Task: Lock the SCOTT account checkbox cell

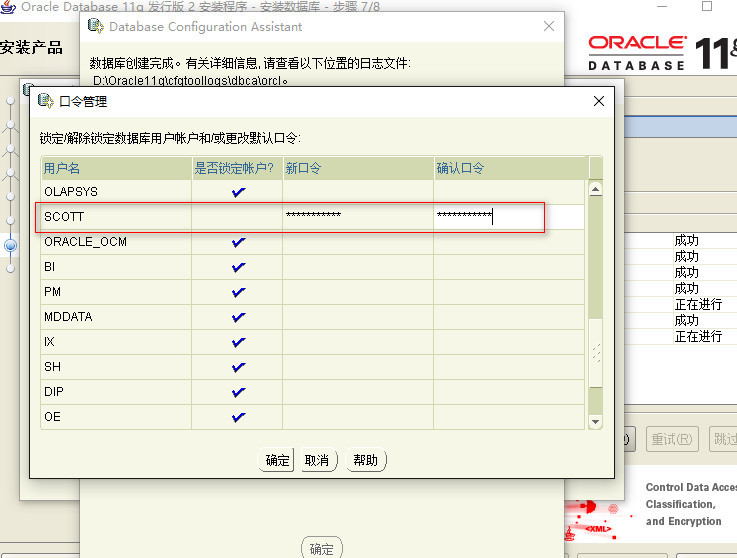Action: tap(238, 216)
